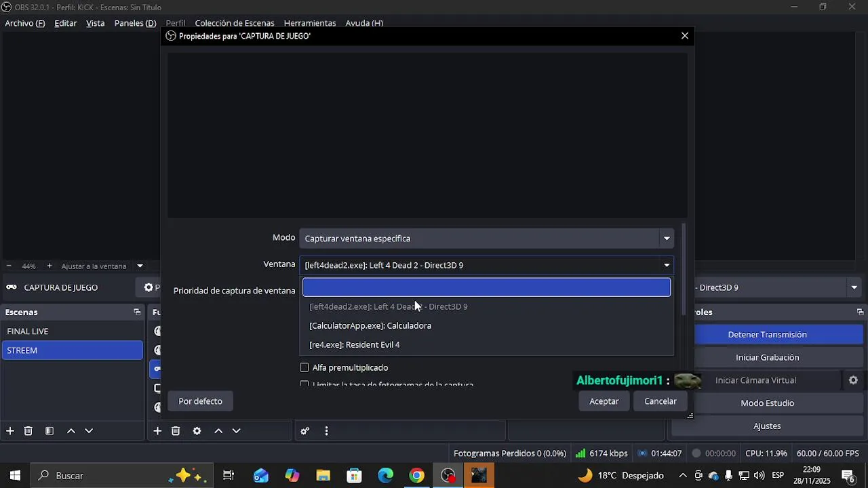Enable Alfa premultiplicado checkbox

point(304,367)
